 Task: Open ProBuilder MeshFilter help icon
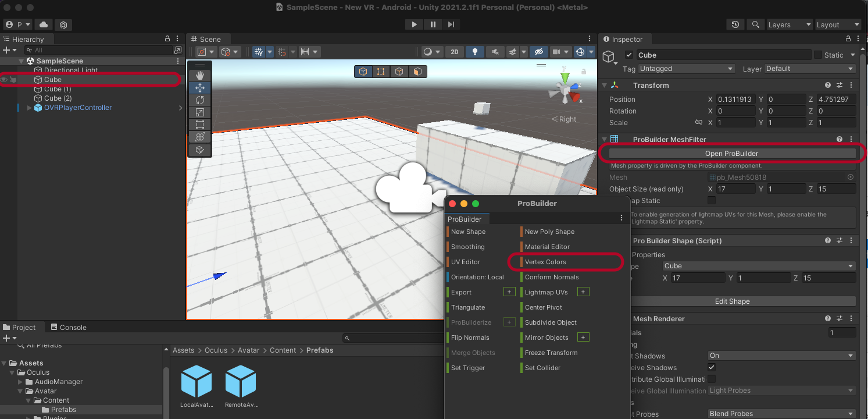[840, 139]
